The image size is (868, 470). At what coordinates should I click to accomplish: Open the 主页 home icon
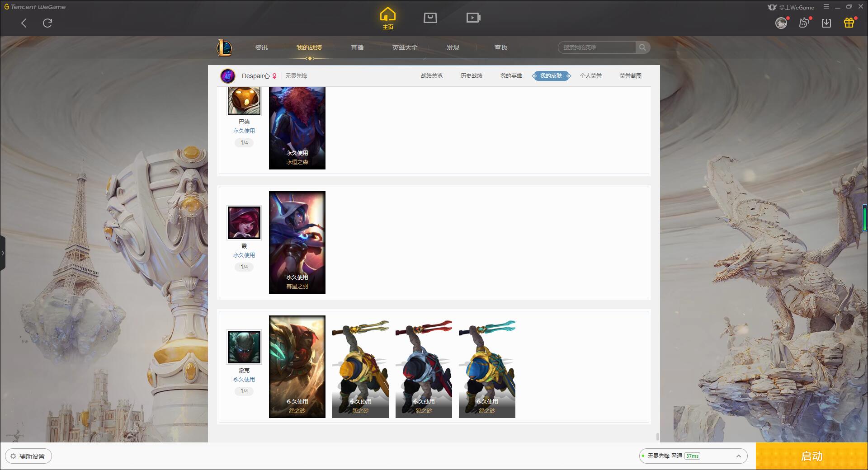click(387, 19)
